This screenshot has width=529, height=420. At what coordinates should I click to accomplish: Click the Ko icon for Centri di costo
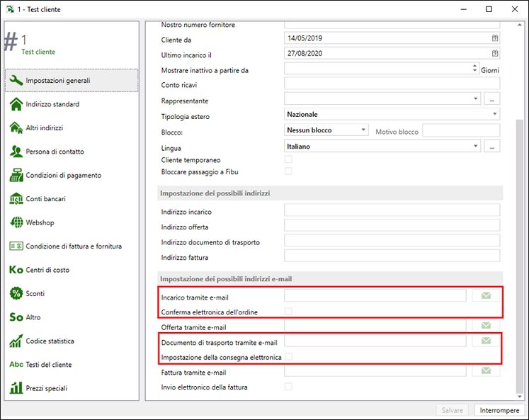[16, 270]
